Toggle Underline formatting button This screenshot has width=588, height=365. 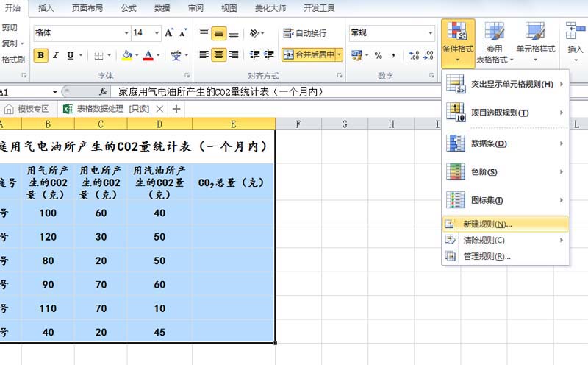point(70,56)
